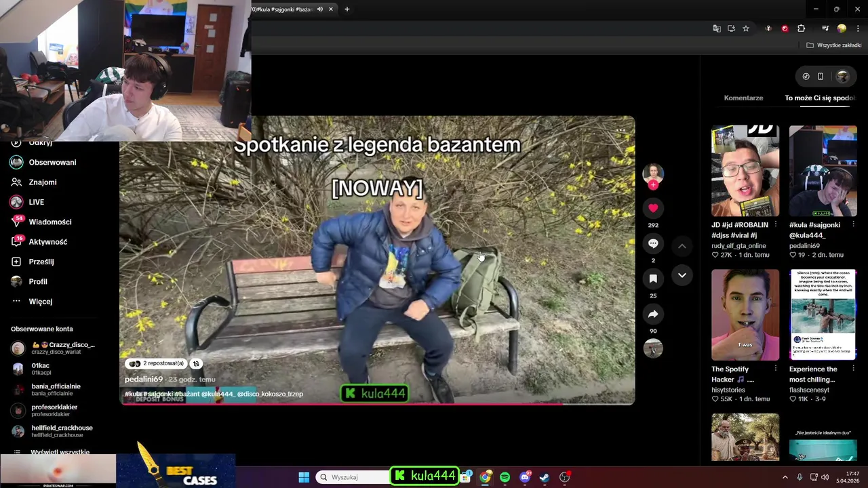Show hidden system tray icons chevron
The image size is (868, 488).
tap(785, 477)
